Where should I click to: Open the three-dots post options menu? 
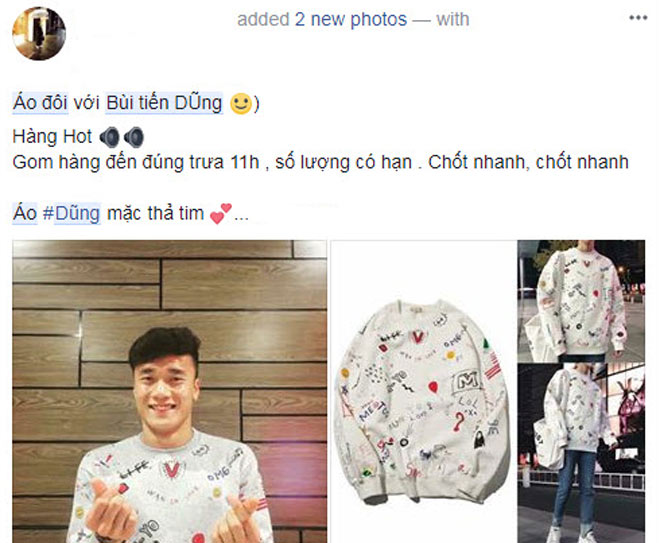click(638, 18)
